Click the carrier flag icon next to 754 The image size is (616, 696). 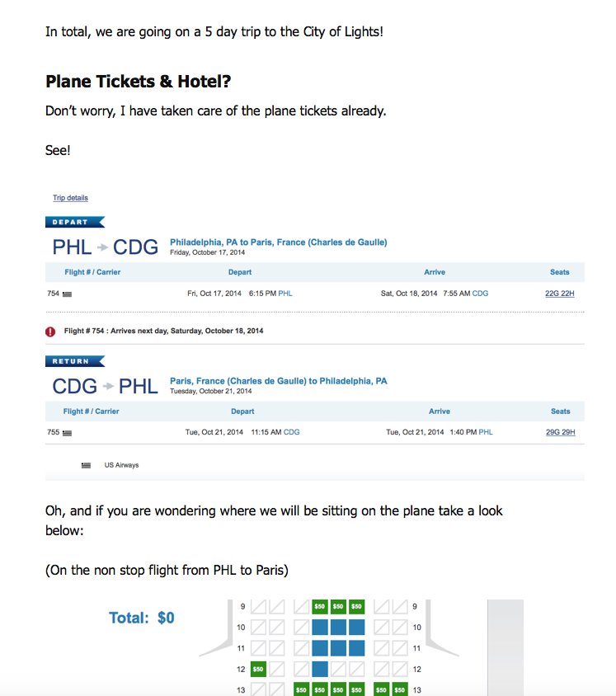67,294
